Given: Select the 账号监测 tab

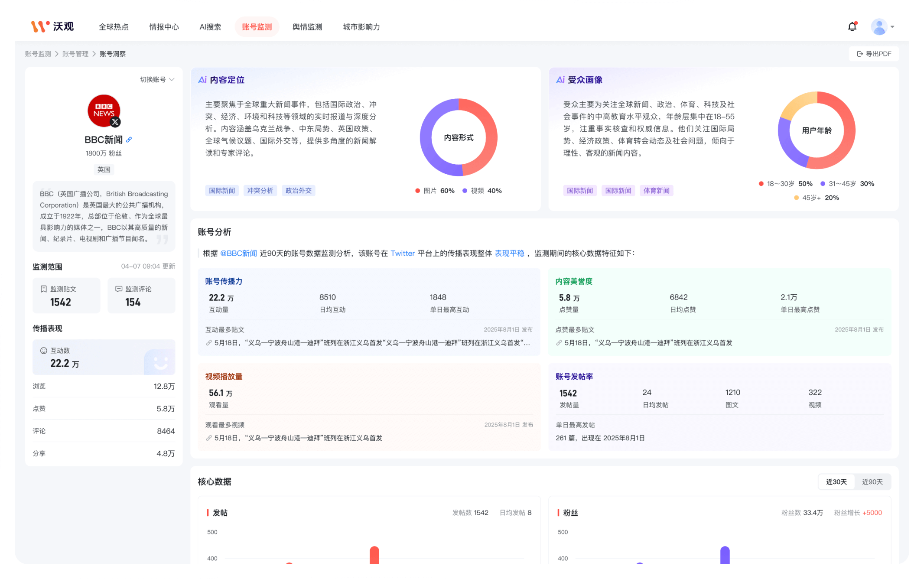Looking at the screenshot, I should [257, 27].
